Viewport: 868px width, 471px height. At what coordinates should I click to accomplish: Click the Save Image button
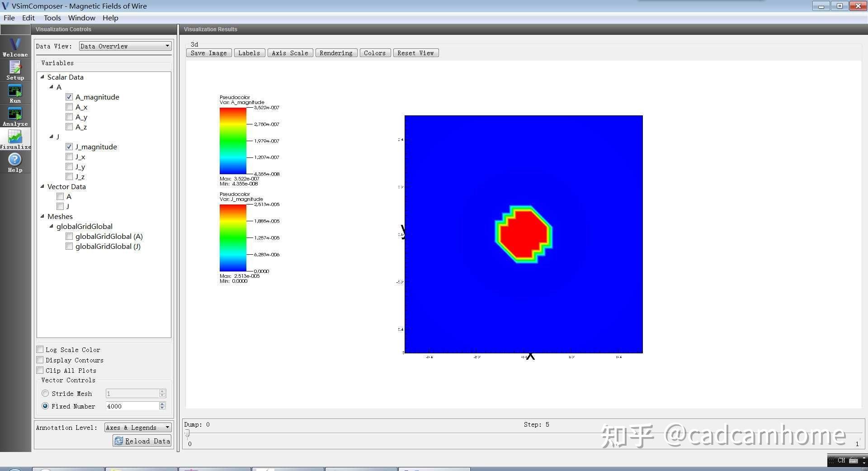[x=208, y=52]
